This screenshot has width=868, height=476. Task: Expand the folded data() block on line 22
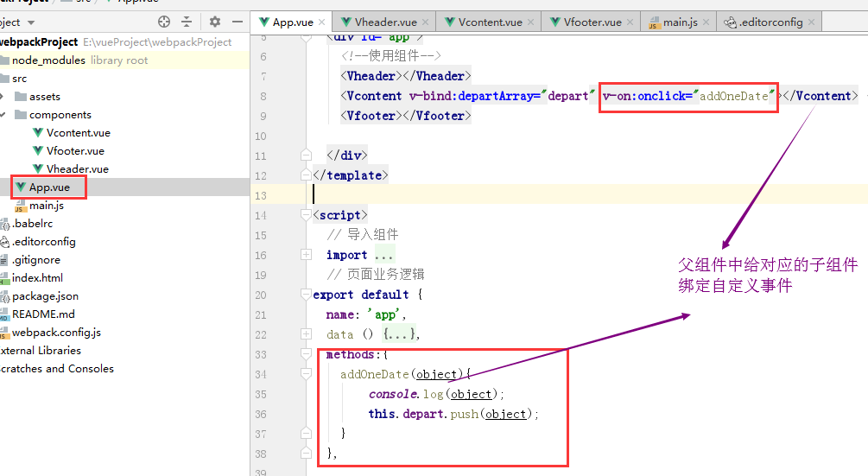pyautogui.click(x=306, y=333)
